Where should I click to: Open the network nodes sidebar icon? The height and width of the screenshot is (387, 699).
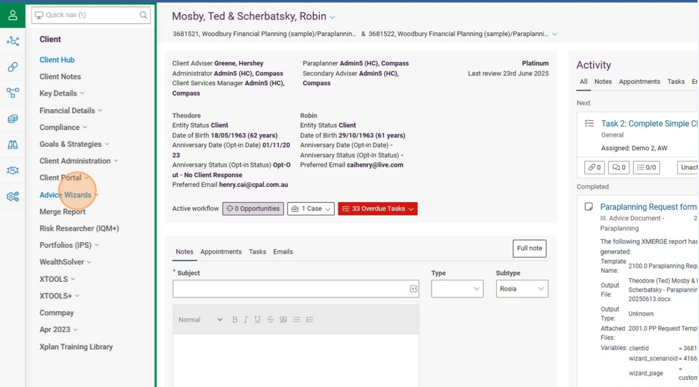[12, 41]
